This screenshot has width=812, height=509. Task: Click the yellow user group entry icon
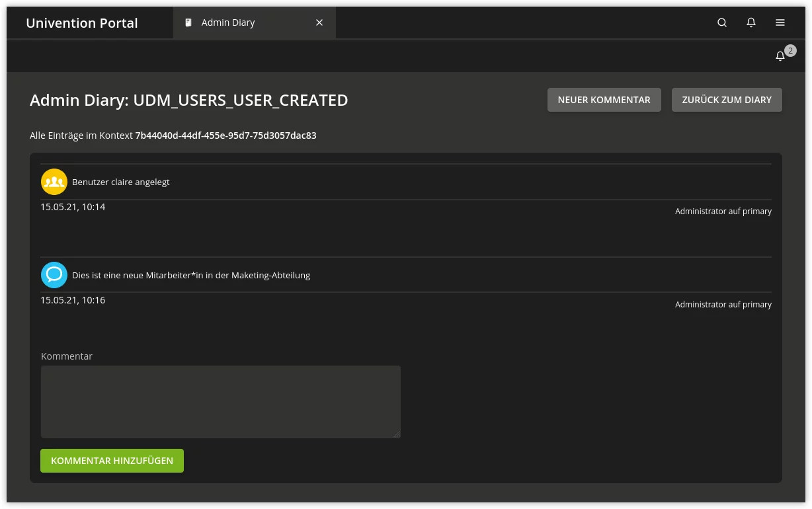[54, 182]
